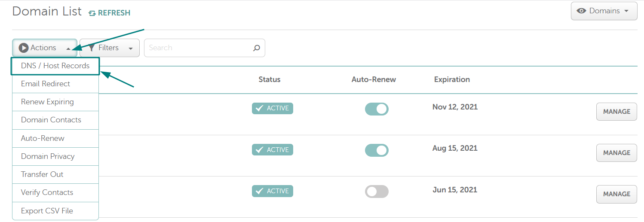Disable auto-renew for Nov 12, 2021 domain
The width and height of the screenshot is (644, 222).
click(x=377, y=109)
